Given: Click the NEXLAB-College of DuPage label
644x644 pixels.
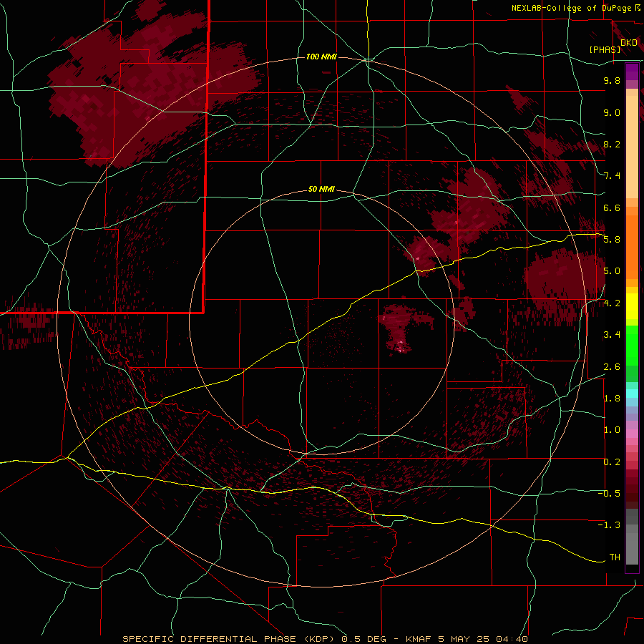Looking at the screenshot, I should pos(571,8).
